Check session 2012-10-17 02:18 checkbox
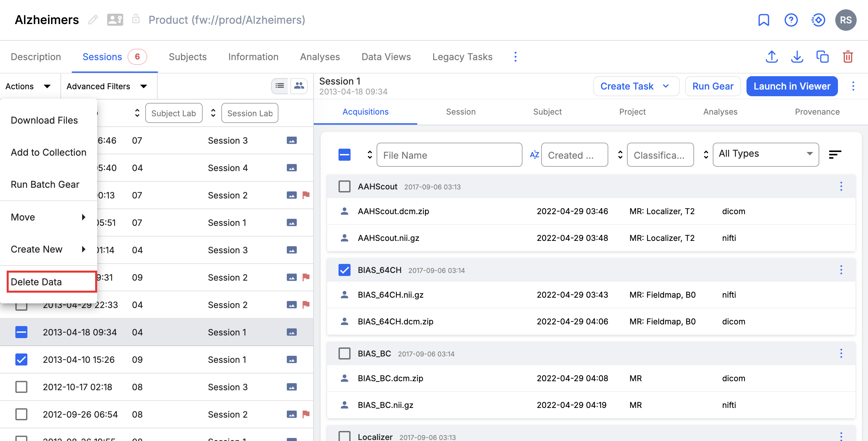This screenshot has width=868, height=441. click(x=21, y=387)
